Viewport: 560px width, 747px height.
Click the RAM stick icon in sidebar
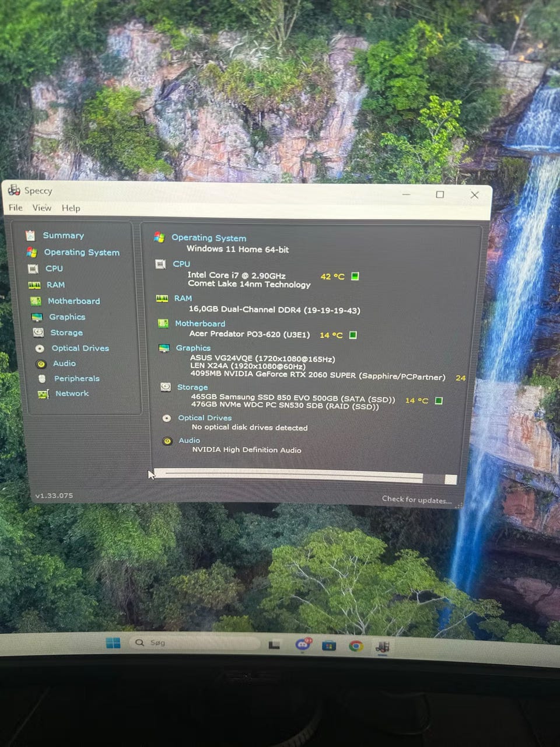[x=34, y=285]
